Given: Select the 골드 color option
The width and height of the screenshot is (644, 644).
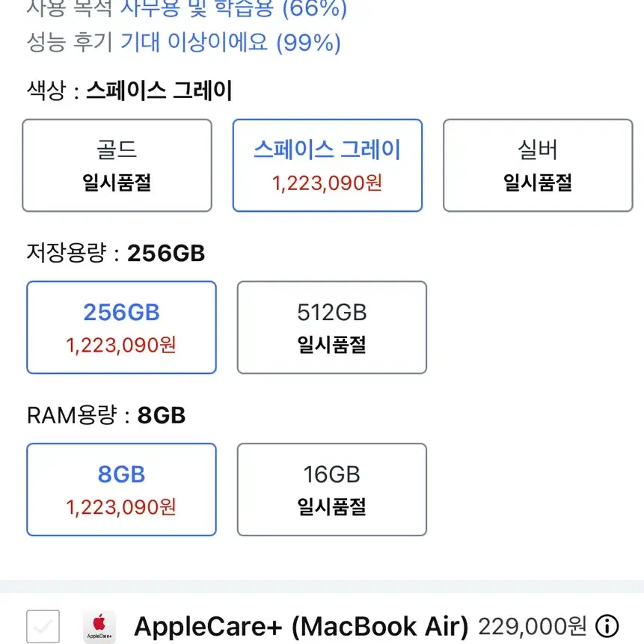Looking at the screenshot, I should 117,165.
